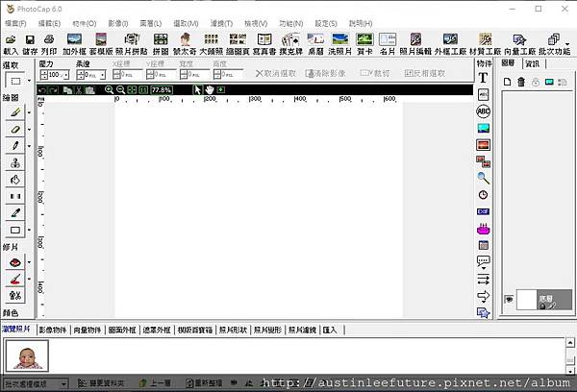Image resolution: width=577 pixels, height=392 pixels.
Task: Select the red-eye/lips retouch tool
Action: pyautogui.click(x=15, y=262)
